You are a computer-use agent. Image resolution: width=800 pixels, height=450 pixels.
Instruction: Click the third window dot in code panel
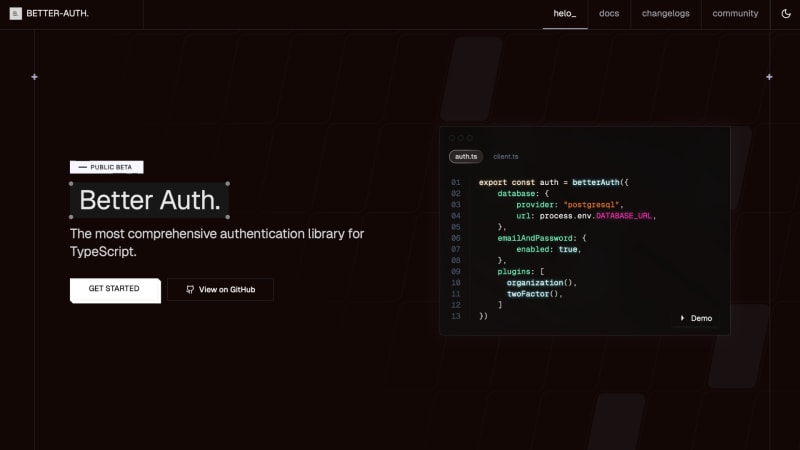coord(470,138)
